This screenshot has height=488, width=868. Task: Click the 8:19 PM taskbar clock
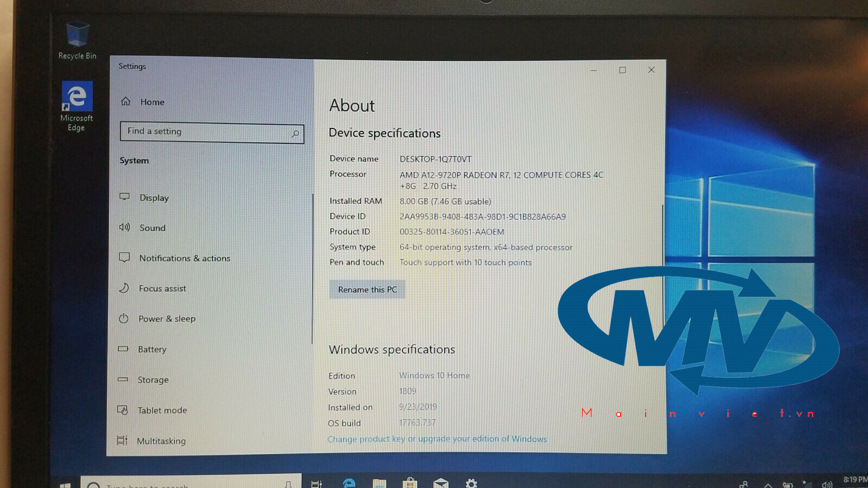click(x=855, y=480)
